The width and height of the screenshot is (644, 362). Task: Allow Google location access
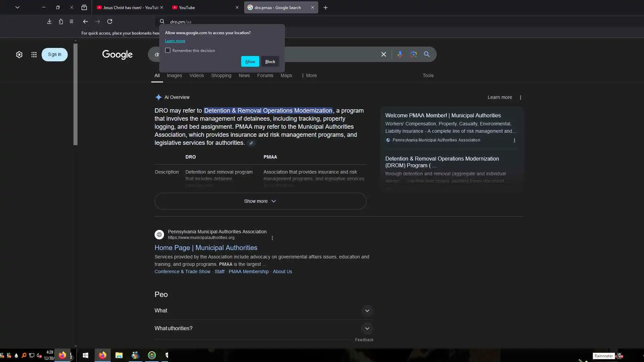pyautogui.click(x=250, y=61)
